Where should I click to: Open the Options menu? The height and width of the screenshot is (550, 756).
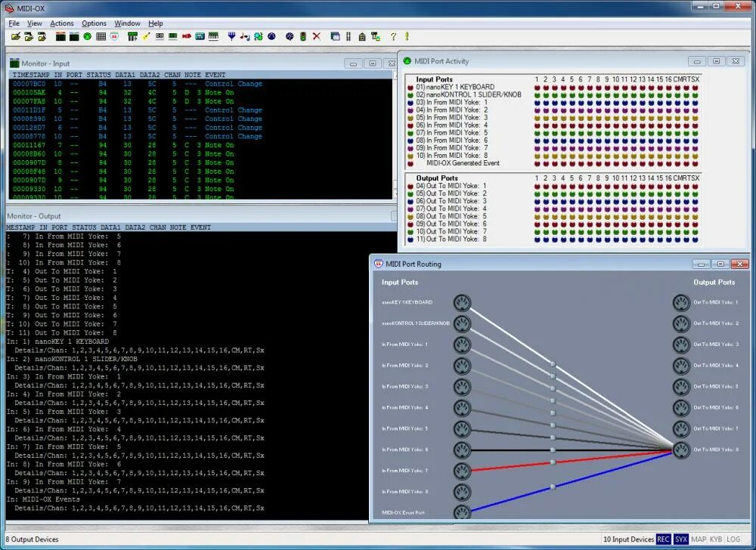tap(94, 23)
